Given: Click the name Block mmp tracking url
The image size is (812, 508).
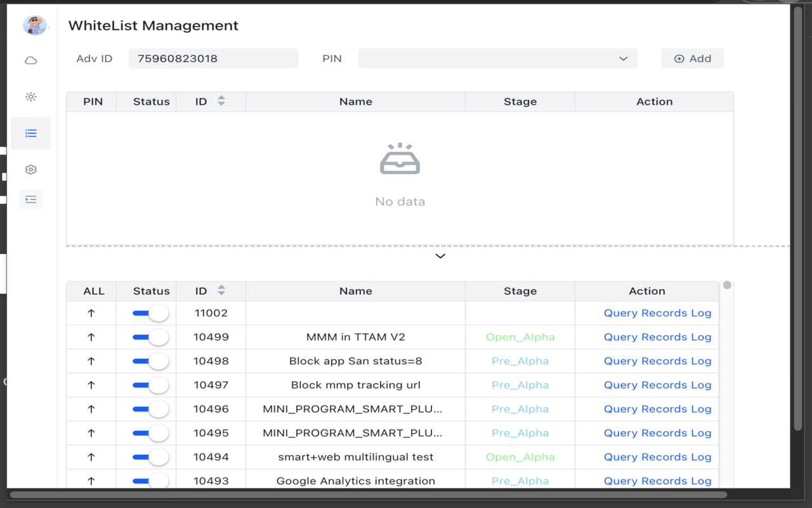Looking at the screenshot, I should click(355, 385).
